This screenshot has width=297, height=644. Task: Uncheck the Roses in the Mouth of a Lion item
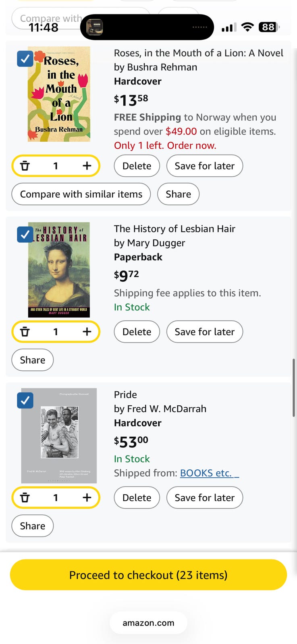(25, 59)
